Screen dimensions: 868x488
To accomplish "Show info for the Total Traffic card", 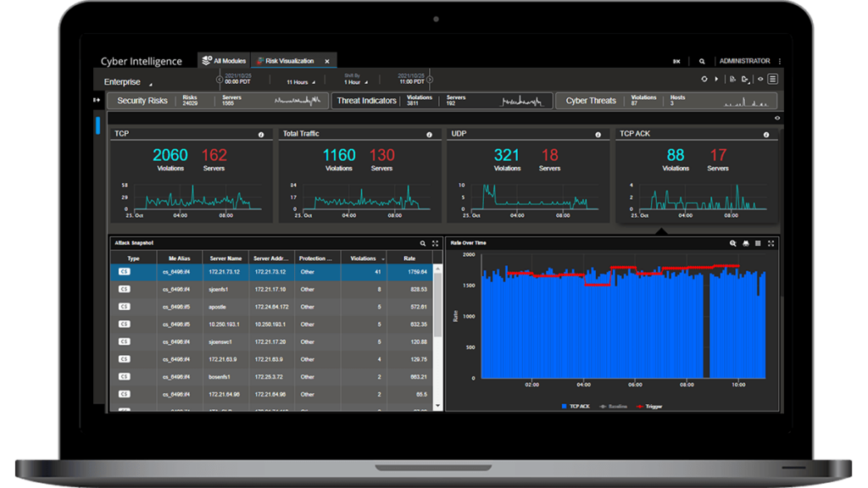I will coord(429,135).
